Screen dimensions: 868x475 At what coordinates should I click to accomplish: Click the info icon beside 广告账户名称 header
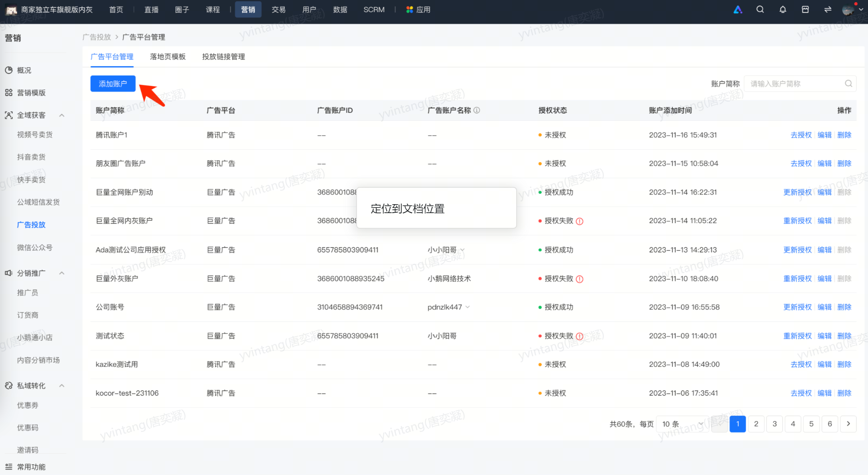pos(477,110)
